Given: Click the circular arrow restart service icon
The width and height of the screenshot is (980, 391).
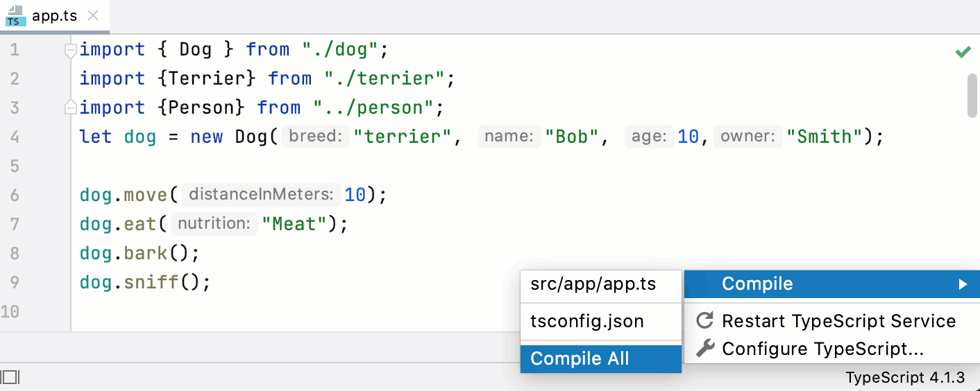Looking at the screenshot, I should point(704,320).
